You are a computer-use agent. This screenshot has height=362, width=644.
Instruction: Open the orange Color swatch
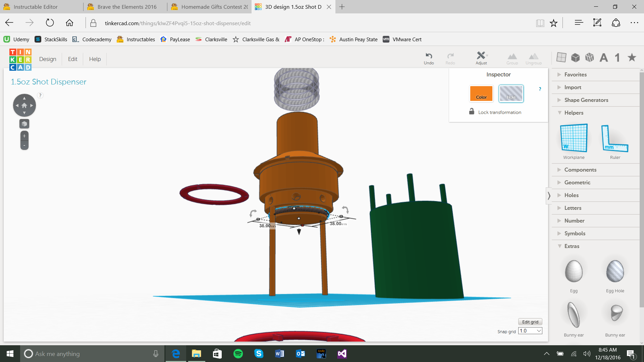(481, 94)
